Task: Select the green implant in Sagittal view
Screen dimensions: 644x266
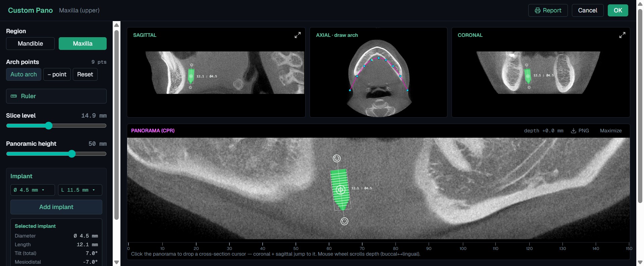Action: [x=191, y=76]
